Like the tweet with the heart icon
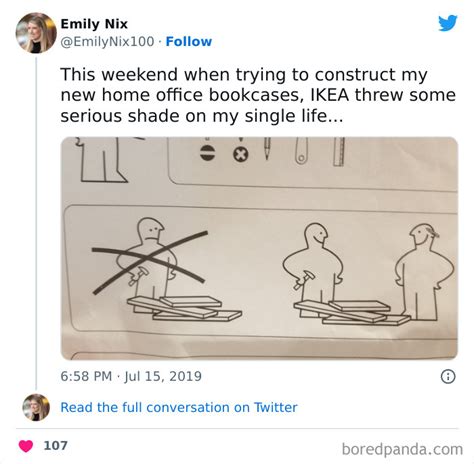Viewport: 474px width, 464px height. click(x=26, y=446)
